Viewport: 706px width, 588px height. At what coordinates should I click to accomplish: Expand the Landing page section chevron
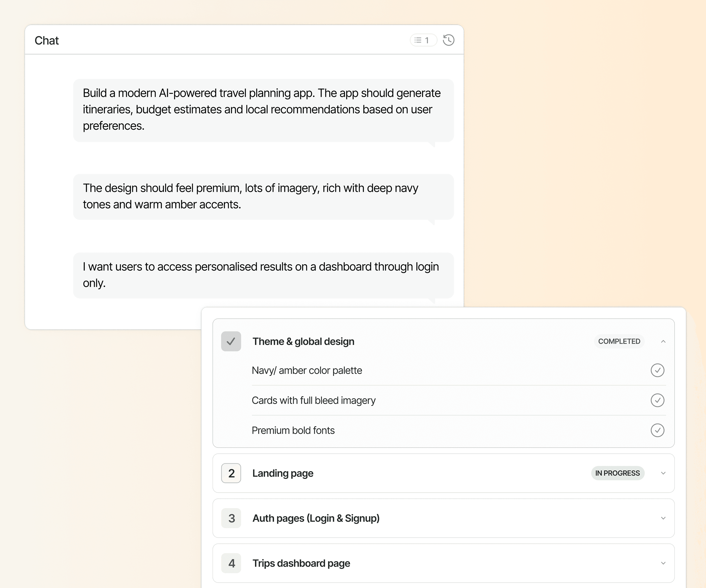click(663, 473)
